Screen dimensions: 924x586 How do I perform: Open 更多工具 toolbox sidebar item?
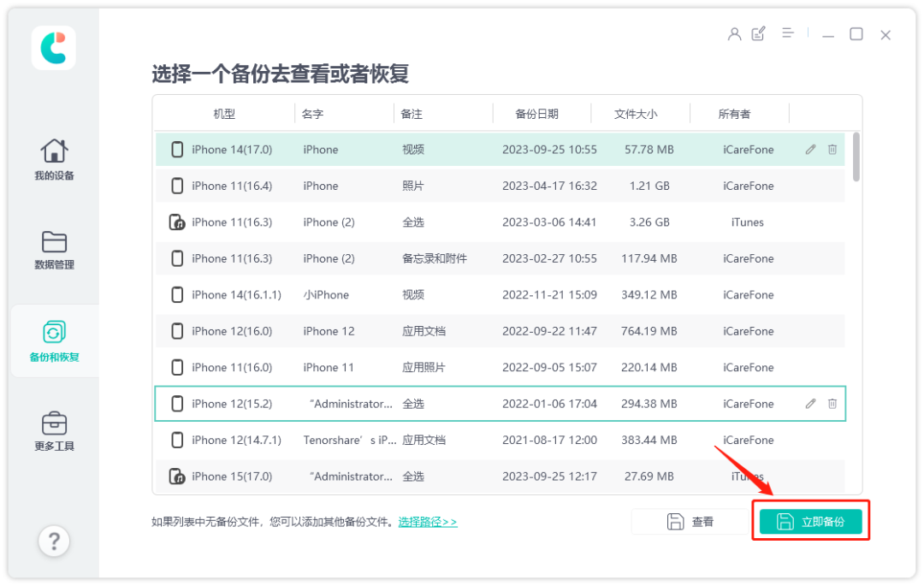tap(54, 432)
